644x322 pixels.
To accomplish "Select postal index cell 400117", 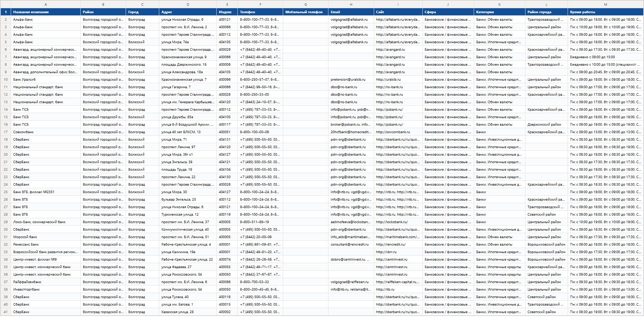I will click(x=227, y=125).
